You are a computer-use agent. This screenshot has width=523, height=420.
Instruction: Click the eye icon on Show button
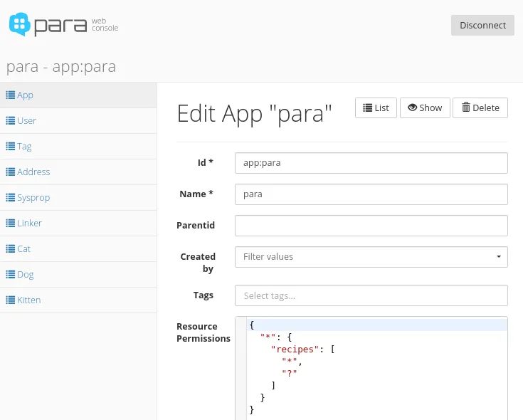click(412, 108)
